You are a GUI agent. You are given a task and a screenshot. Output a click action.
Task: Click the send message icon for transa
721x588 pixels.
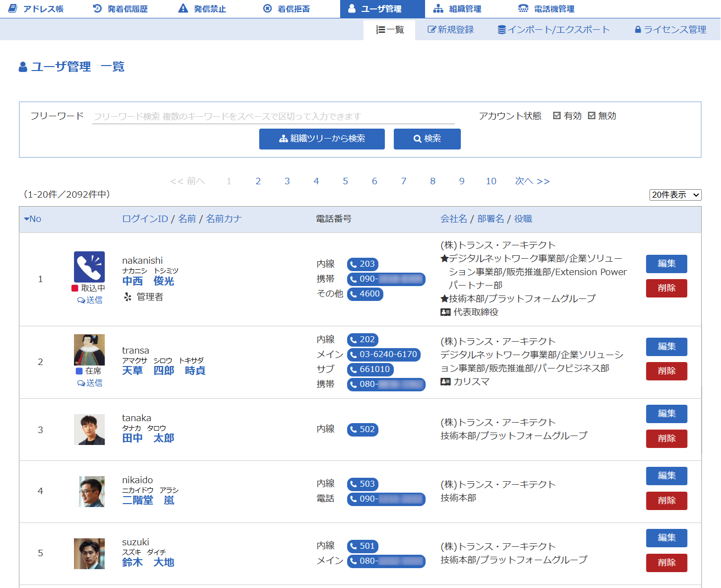90,383
